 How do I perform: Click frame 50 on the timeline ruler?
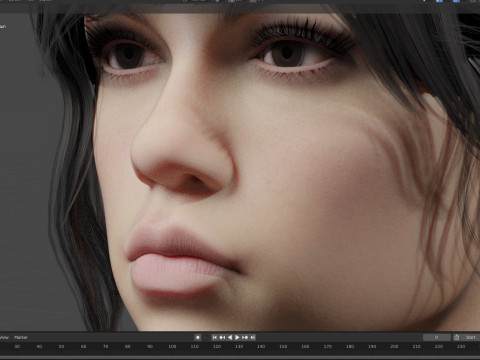(61, 347)
